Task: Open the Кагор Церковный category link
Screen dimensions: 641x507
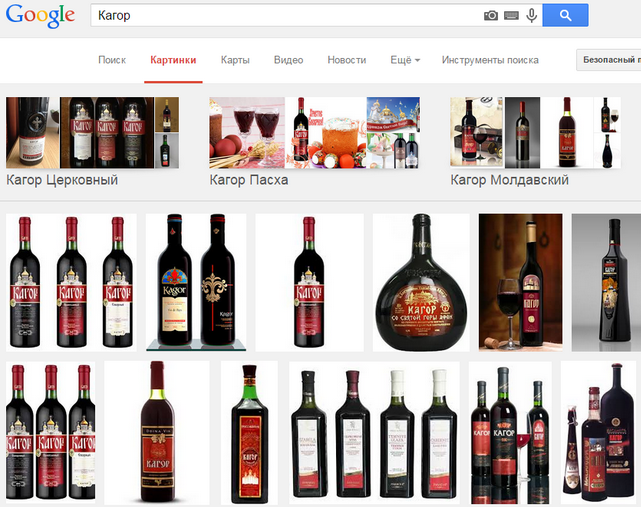Action: click(x=62, y=180)
